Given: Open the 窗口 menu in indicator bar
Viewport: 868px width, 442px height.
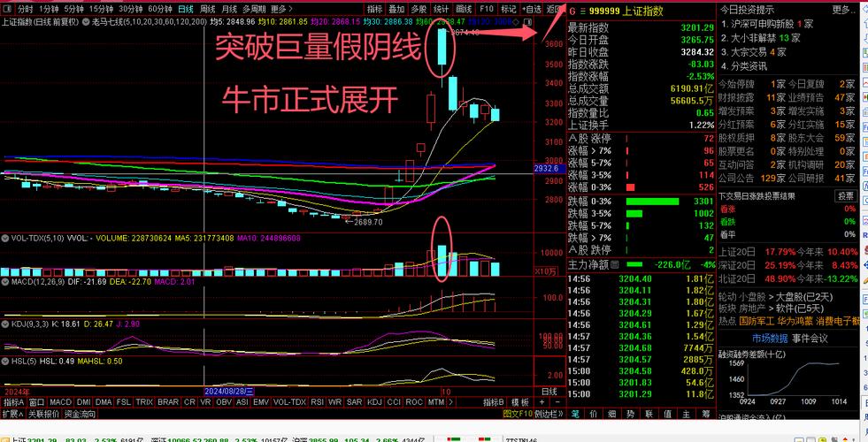Looking at the screenshot, I should (x=36, y=402).
